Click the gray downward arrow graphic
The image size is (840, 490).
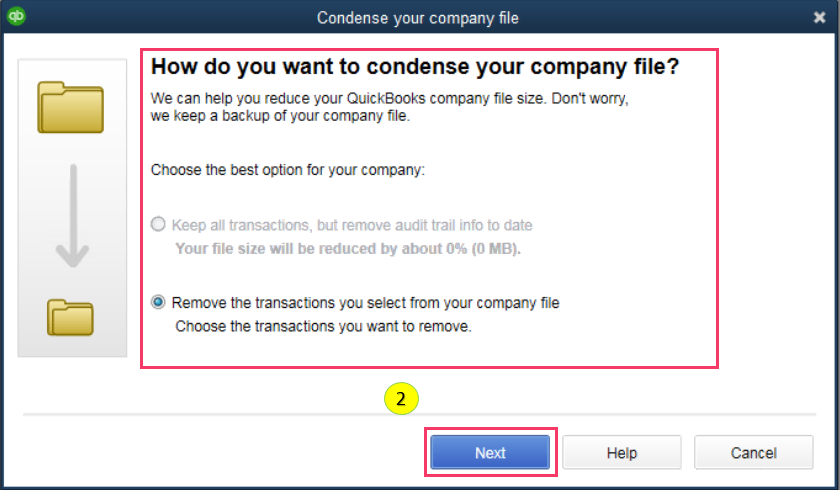coord(71,217)
